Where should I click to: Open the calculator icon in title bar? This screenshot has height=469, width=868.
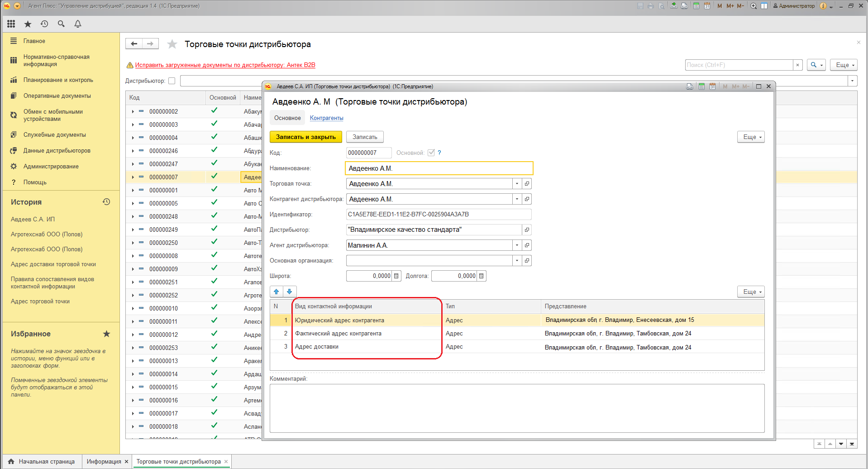pos(696,6)
